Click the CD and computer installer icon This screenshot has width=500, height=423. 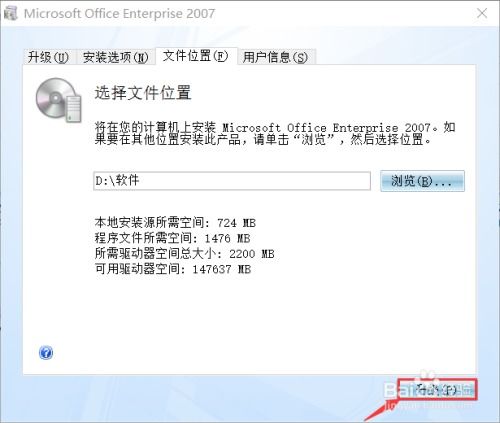point(59,99)
